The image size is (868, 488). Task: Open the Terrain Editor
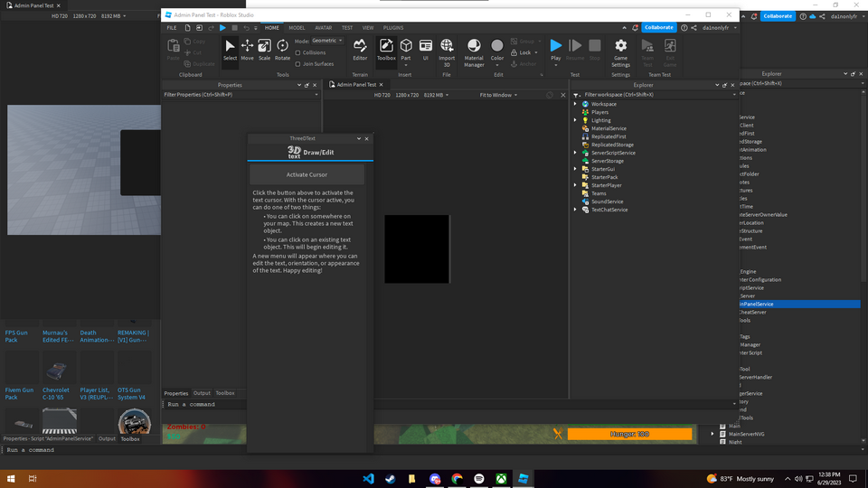coord(360,50)
